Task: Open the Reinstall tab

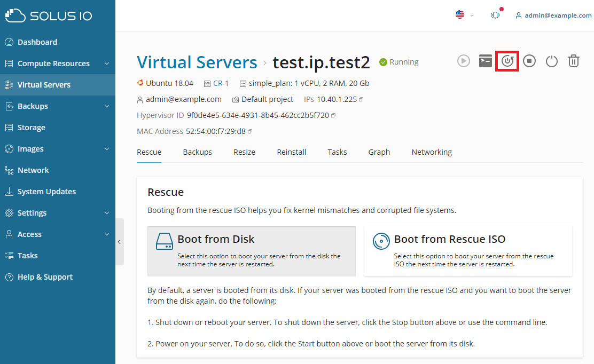Action: (291, 152)
